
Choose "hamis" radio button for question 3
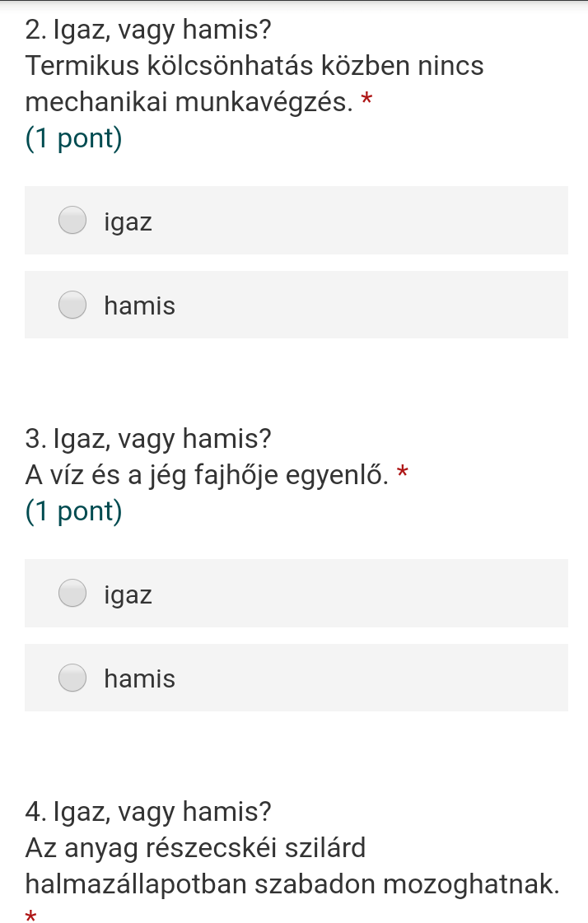[72, 678]
